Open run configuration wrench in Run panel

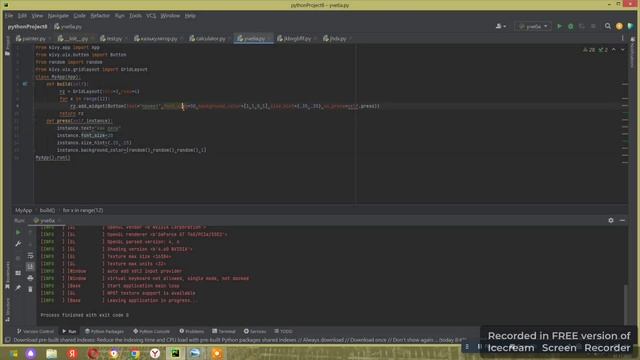(18, 244)
